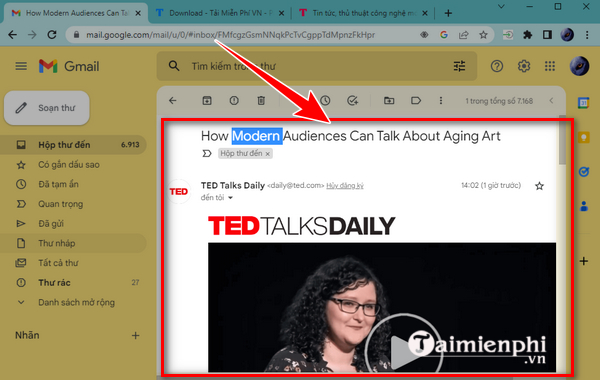The width and height of the screenshot is (600, 380).
Task: Snooze this email
Action: (325, 101)
